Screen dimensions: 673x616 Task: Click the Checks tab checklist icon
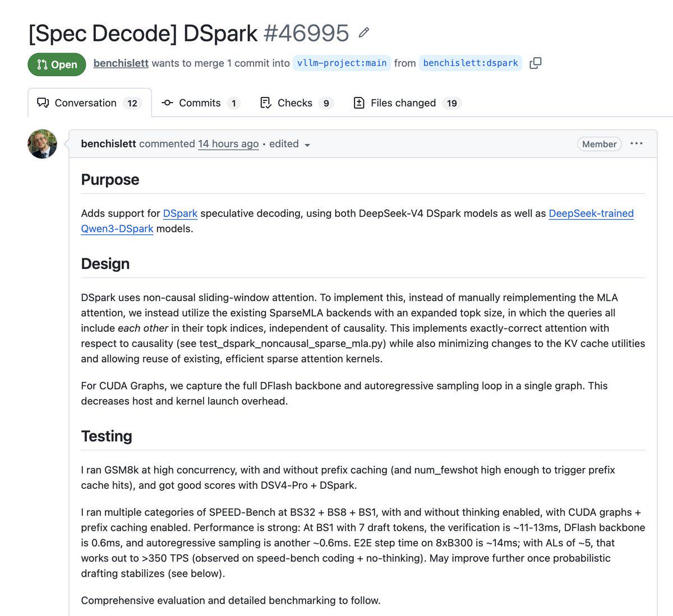click(266, 103)
